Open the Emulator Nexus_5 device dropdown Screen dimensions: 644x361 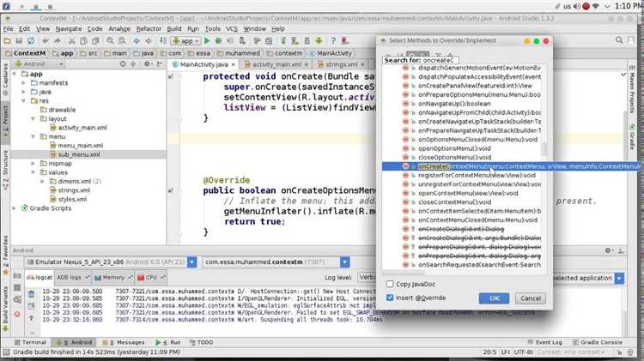coord(191,262)
